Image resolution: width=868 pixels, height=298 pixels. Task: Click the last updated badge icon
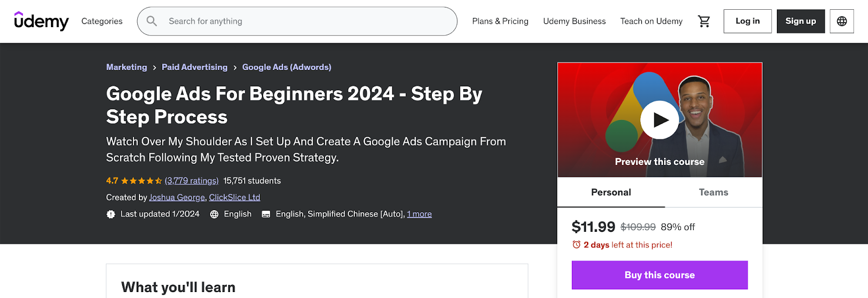[x=111, y=214]
